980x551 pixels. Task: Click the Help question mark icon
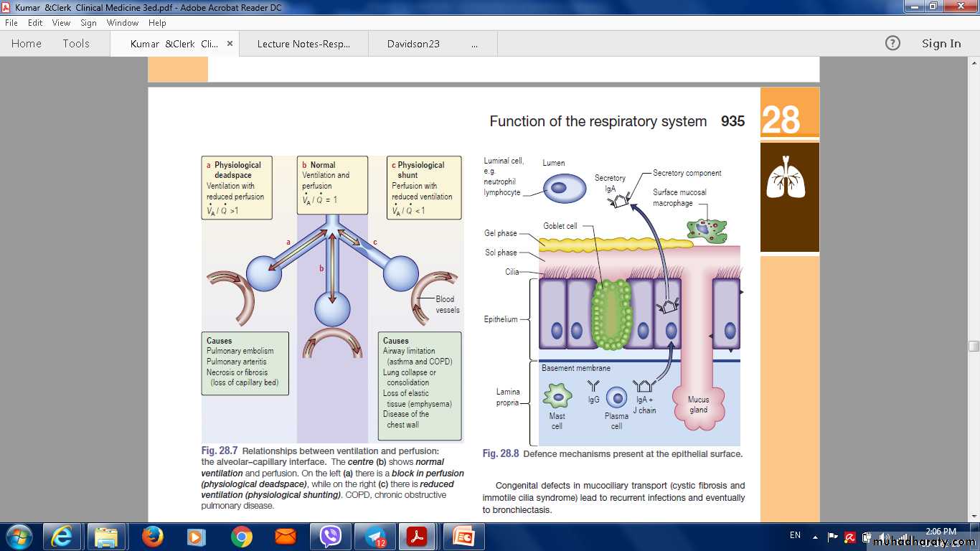[x=892, y=43]
